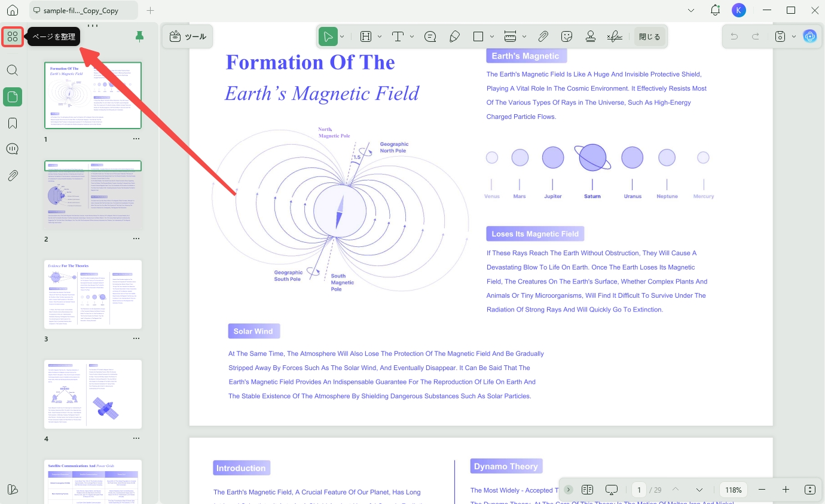This screenshot has height=504, width=825.
Task: Open more options for page 3 thumbnail
Action: click(136, 338)
